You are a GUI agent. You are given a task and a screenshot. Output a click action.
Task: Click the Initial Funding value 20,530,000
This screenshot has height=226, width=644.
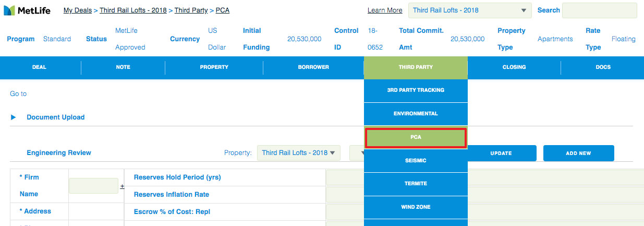[305, 39]
